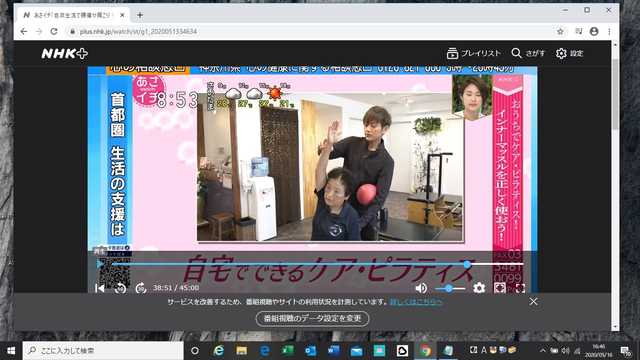
Task: Bookmark this page with the star icon
Action: pos(560,31)
